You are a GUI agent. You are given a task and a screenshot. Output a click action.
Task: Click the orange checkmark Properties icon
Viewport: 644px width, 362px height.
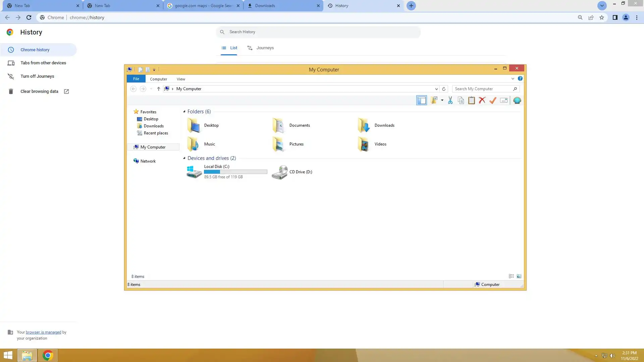point(493,100)
